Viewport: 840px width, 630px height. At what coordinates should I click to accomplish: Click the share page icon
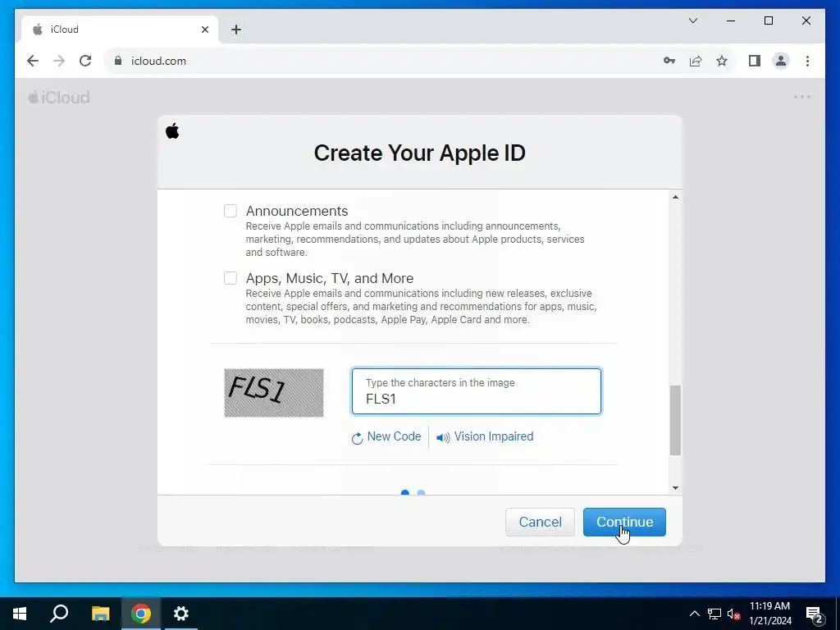(x=696, y=61)
